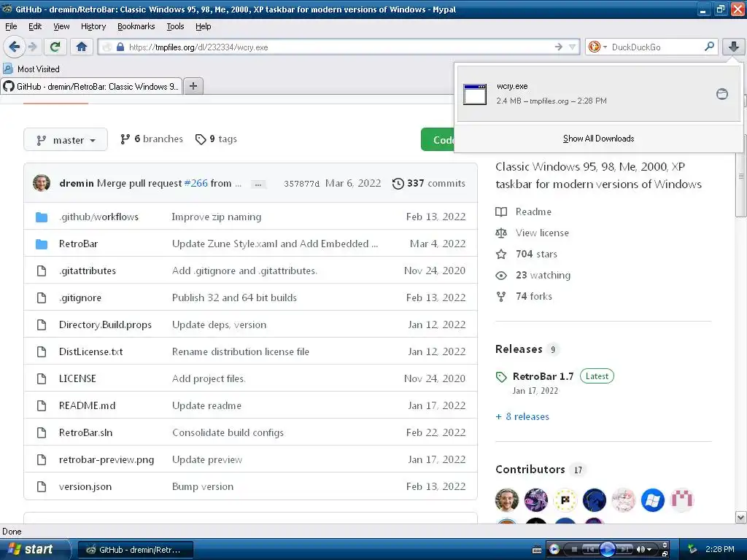Open the Edit menu

pos(35,27)
